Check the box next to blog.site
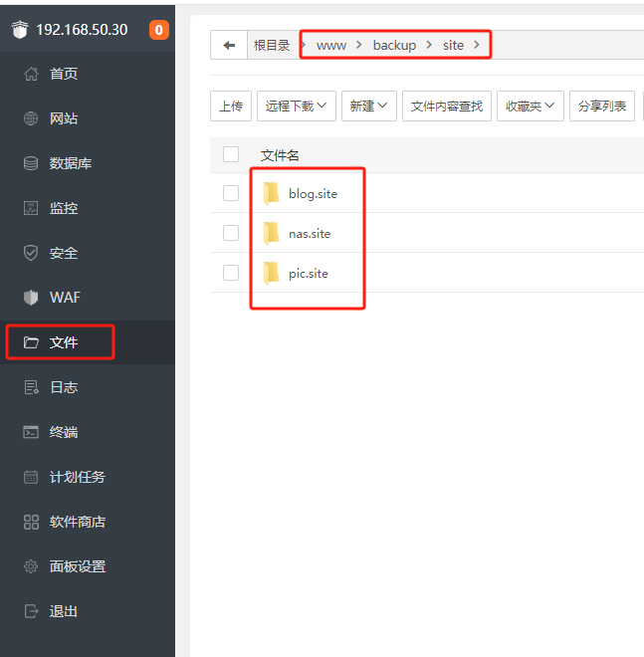The width and height of the screenshot is (644, 657). click(231, 193)
